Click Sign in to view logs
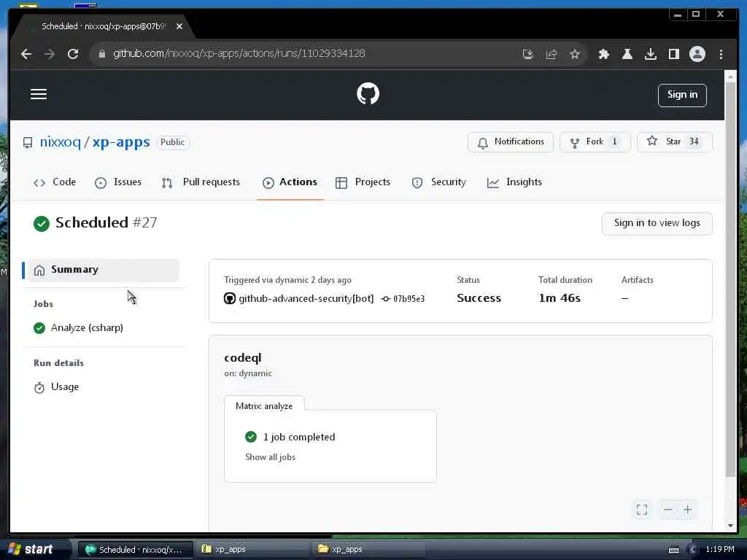The height and width of the screenshot is (560, 747). tap(657, 223)
